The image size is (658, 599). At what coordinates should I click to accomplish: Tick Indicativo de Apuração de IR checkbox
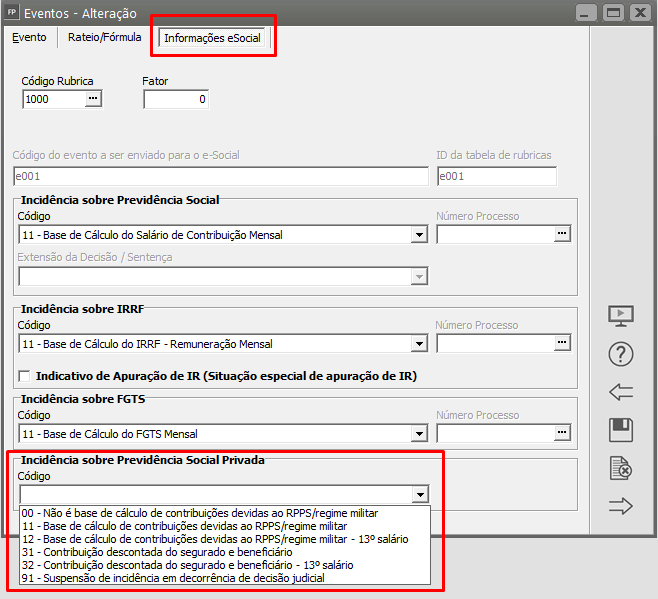point(24,376)
